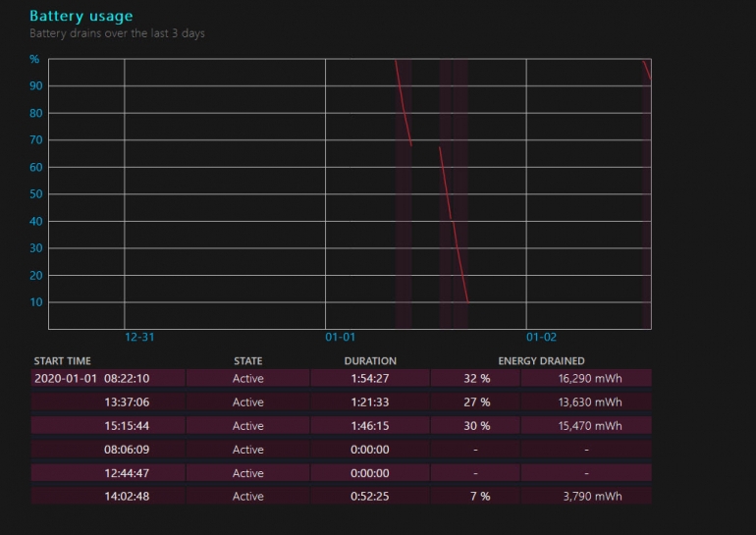Click the DURATION column header
Screen dimensions: 756x535
(370, 361)
